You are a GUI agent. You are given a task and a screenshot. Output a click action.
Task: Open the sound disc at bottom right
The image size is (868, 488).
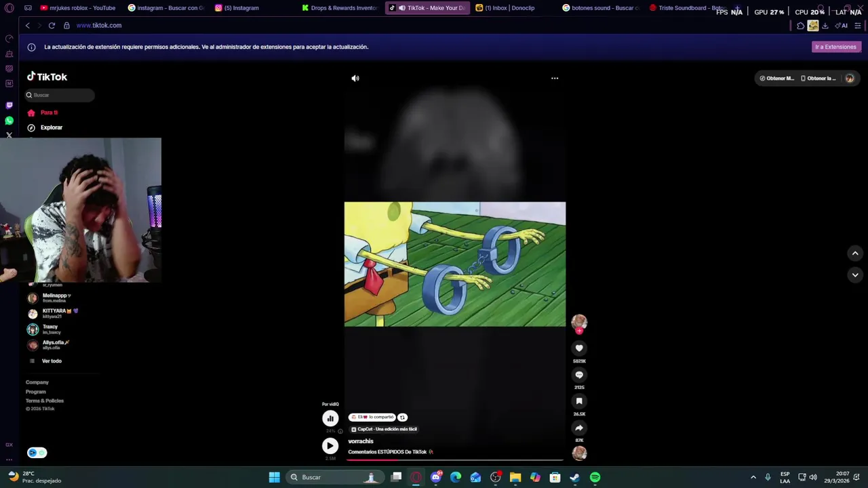pyautogui.click(x=579, y=453)
